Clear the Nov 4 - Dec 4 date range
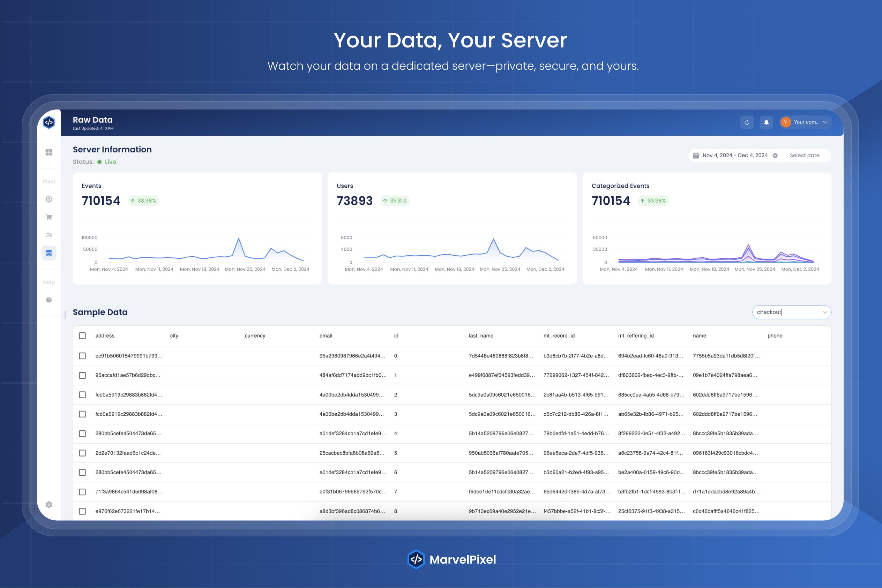 pyautogui.click(x=775, y=156)
